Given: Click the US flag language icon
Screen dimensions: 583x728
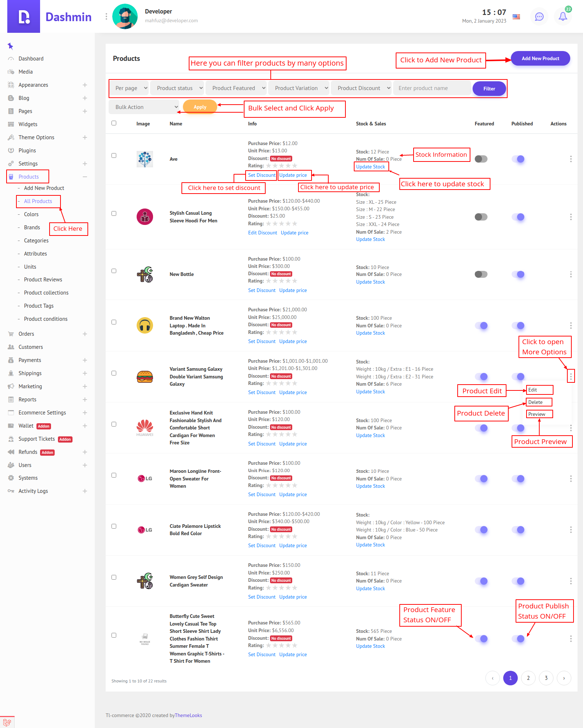Looking at the screenshot, I should tap(516, 16).
